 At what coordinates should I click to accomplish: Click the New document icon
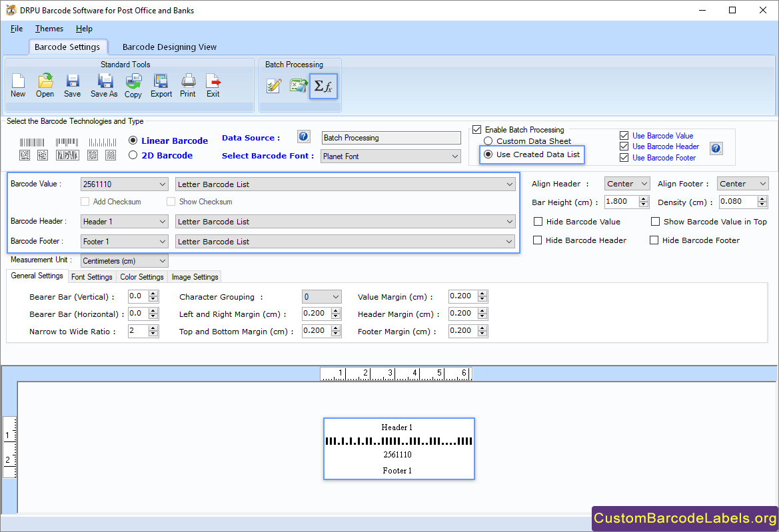coord(18,85)
